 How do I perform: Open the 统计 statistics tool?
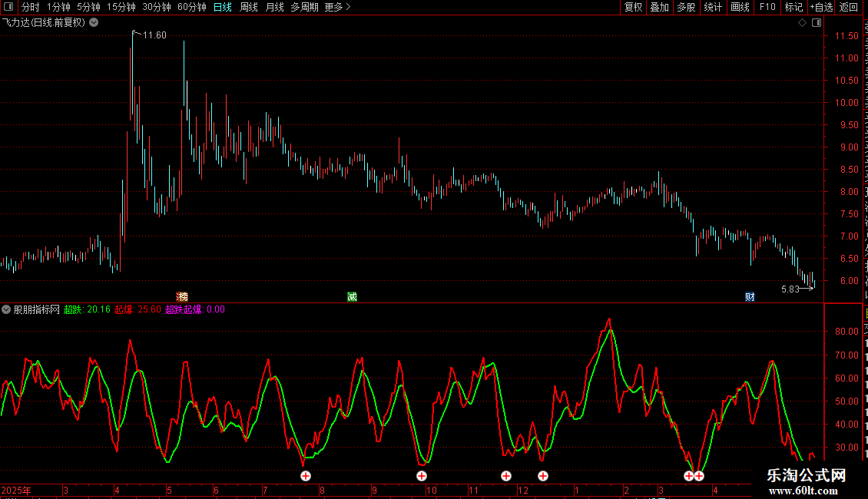click(712, 7)
